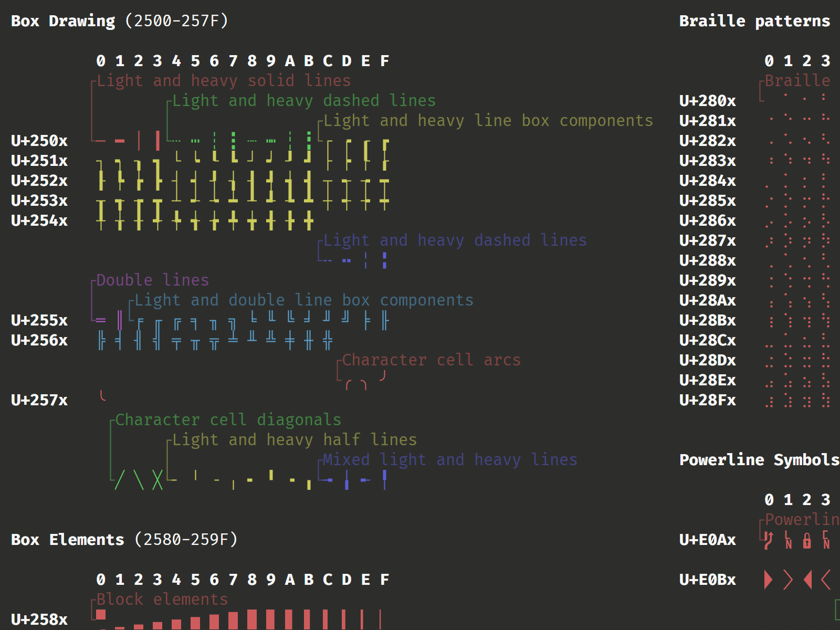Click the 'U+285x' Braille row label
The width and height of the screenshot is (840, 630).
pos(708,201)
